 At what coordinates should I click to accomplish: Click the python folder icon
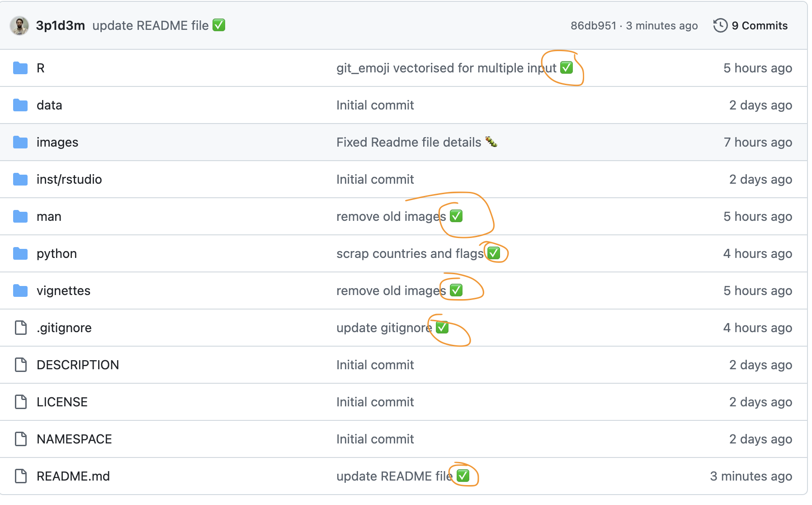20,254
